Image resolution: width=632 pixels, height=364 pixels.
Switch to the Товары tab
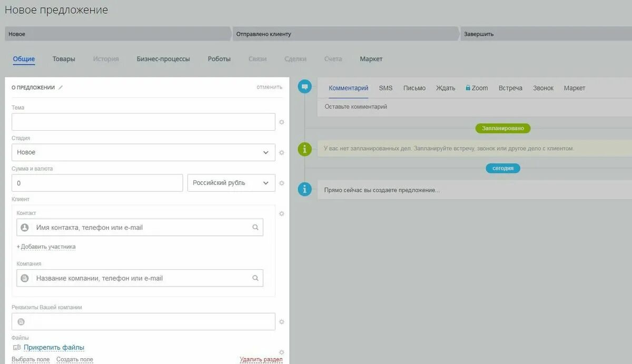point(64,59)
